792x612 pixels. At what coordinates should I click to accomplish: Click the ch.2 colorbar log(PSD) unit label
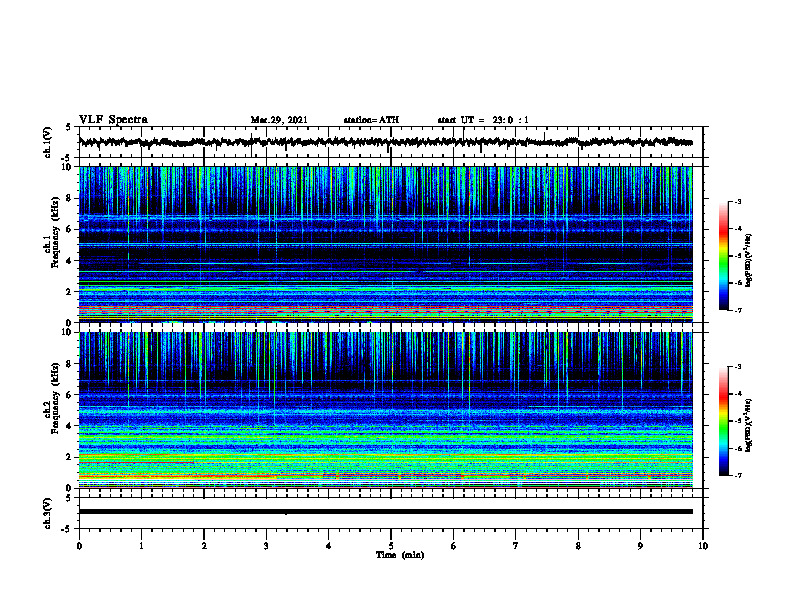coord(748,425)
